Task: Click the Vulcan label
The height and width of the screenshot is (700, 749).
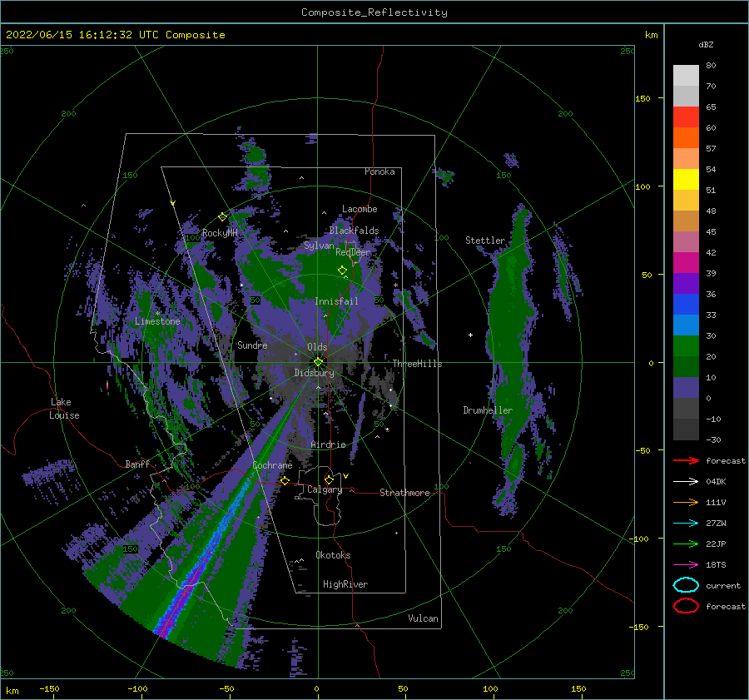Action: [x=423, y=618]
